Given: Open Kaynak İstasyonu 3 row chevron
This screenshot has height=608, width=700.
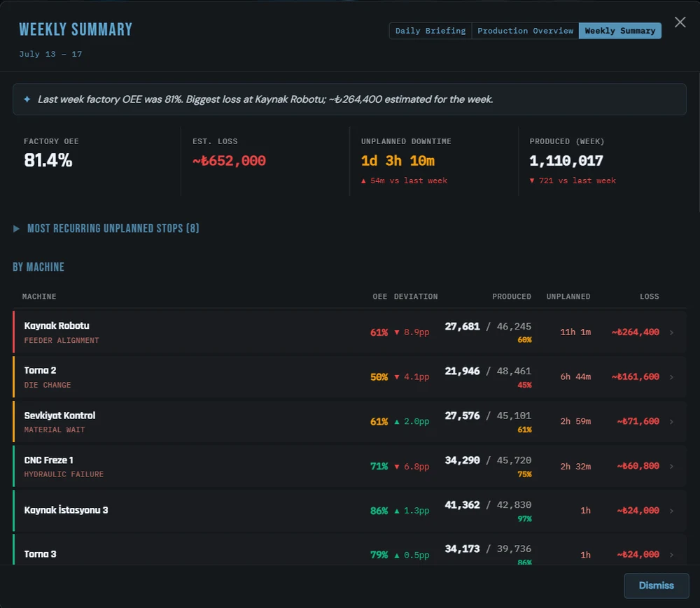Looking at the screenshot, I should tap(671, 511).
